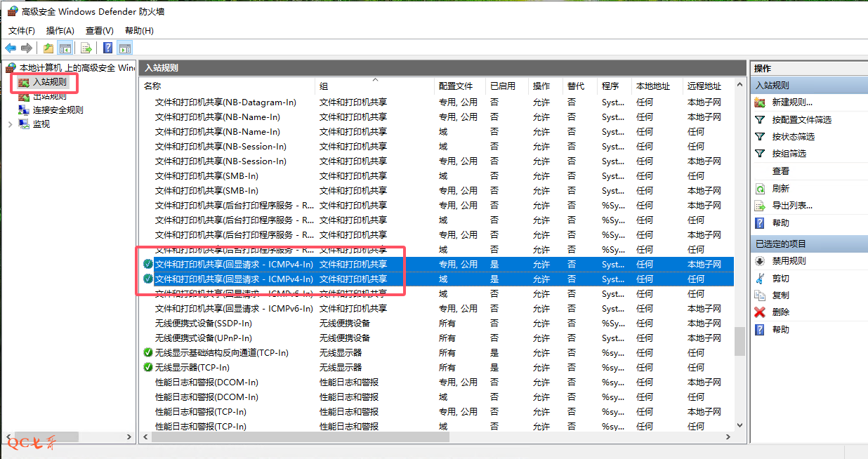This screenshot has width=868, height=459.
Task: Click the Back arrow in the toolbar
Action: pyautogui.click(x=11, y=48)
